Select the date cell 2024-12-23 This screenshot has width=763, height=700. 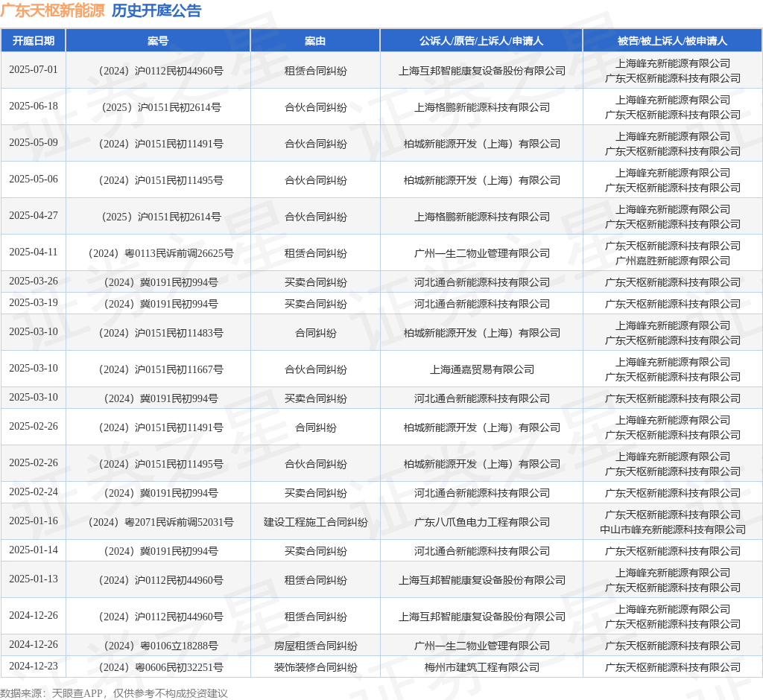(x=33, y=666)
